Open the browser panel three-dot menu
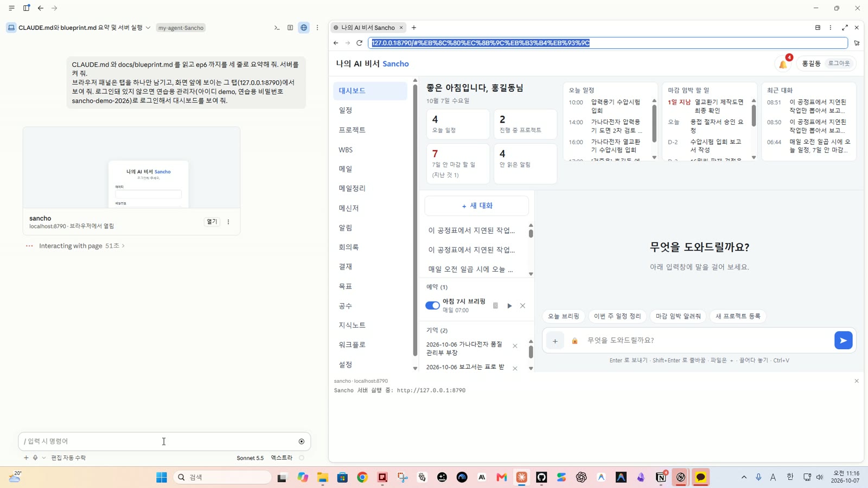 tap(830, 28)
